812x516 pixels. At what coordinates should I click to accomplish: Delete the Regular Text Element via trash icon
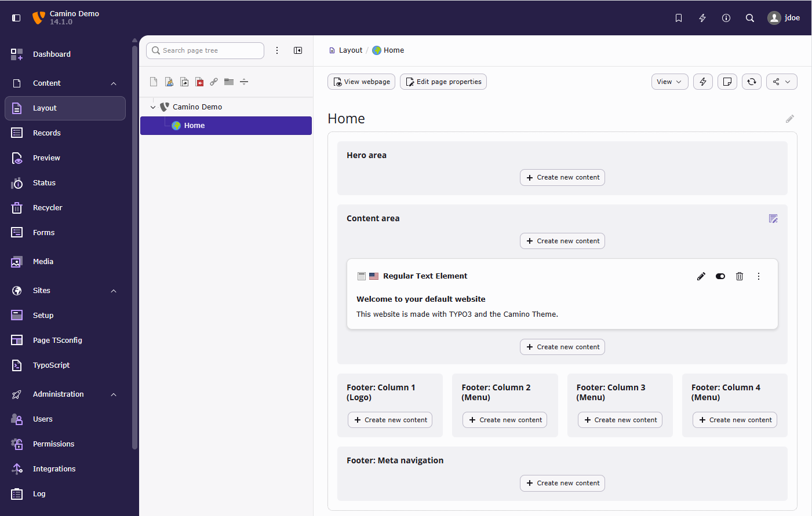(740, 276)
